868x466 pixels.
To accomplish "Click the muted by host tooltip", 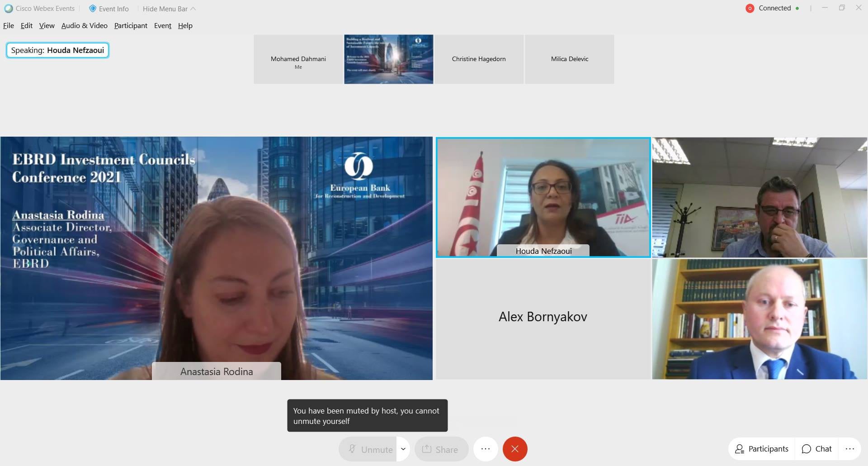I will (x=367, y=415).
